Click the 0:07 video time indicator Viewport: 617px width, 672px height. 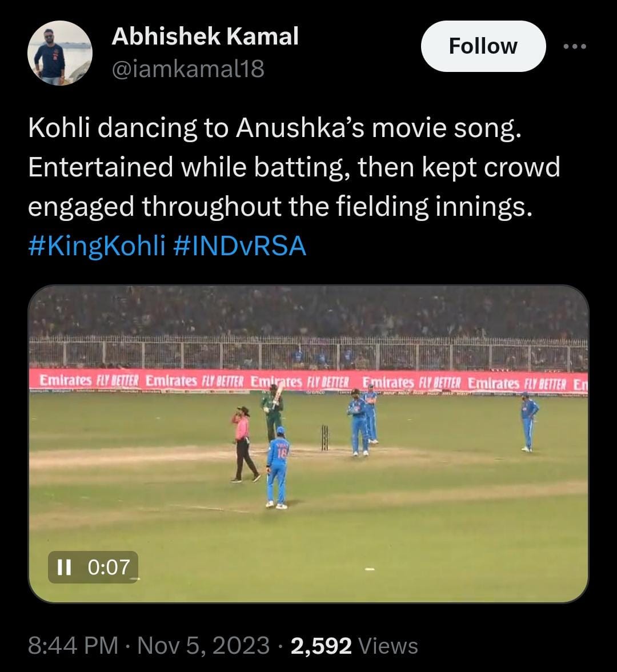click(109, 567)
